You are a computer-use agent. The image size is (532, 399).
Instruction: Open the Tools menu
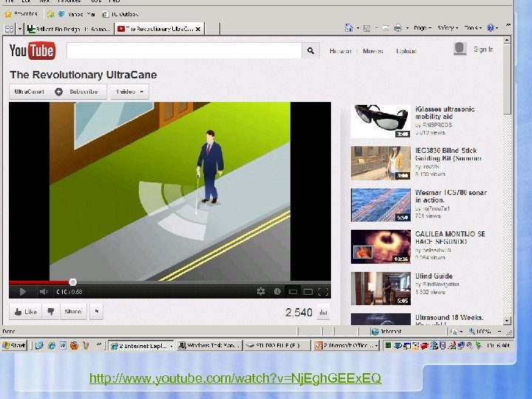click(473, 28)
